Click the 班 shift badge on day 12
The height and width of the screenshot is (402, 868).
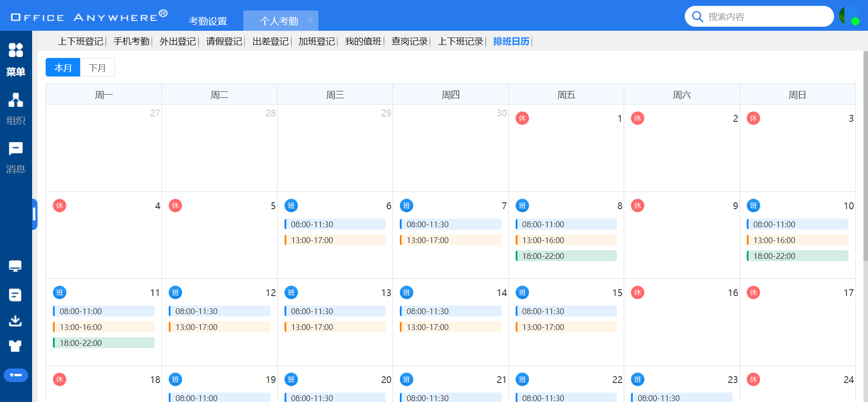175,293
